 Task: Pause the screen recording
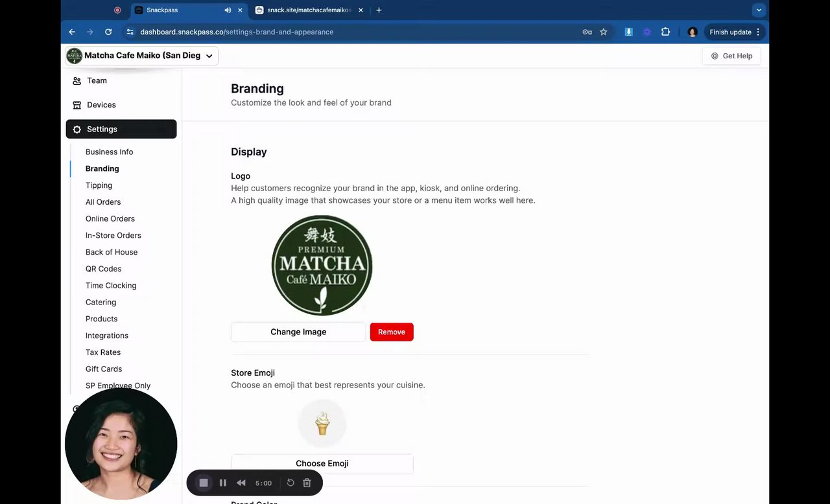[x=223, y=483]
